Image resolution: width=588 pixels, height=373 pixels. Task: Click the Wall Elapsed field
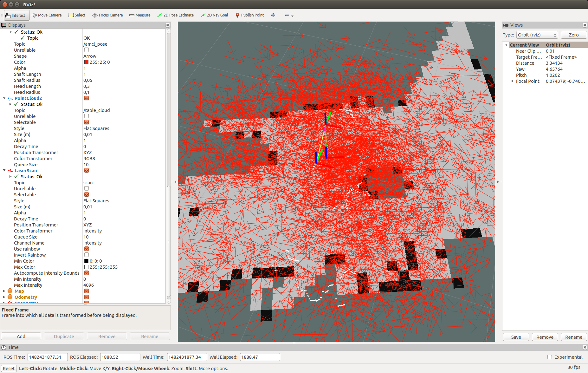click(x=260, y=357)
